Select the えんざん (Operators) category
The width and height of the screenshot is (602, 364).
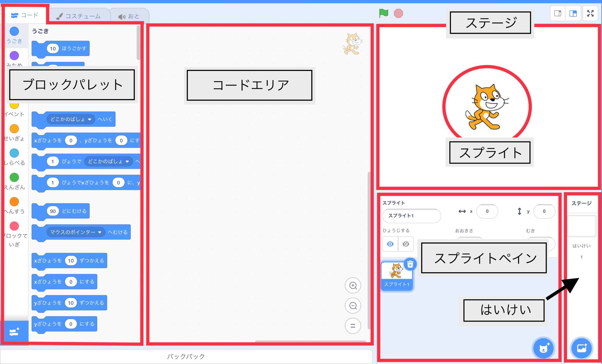[15, 178]
